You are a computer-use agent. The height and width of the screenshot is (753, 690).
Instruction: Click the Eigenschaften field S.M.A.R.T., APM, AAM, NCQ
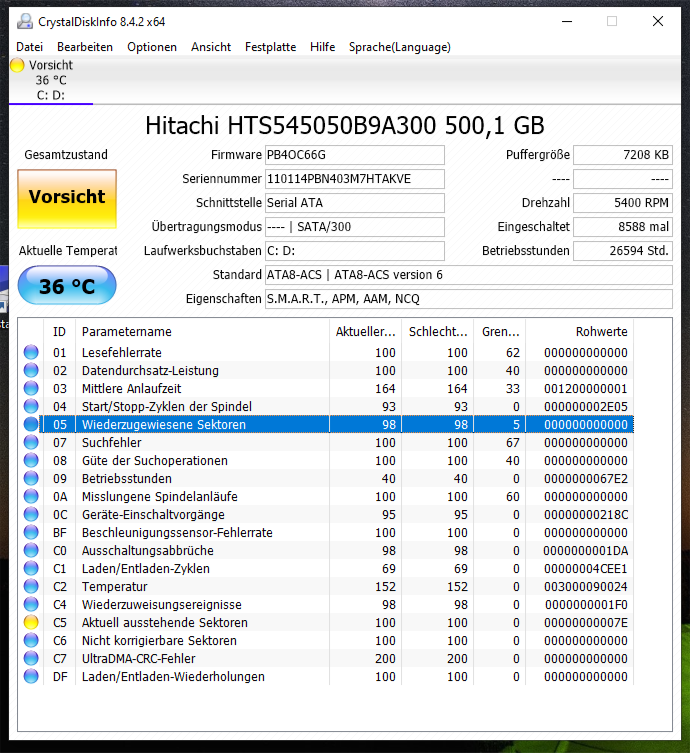[469, 299]
